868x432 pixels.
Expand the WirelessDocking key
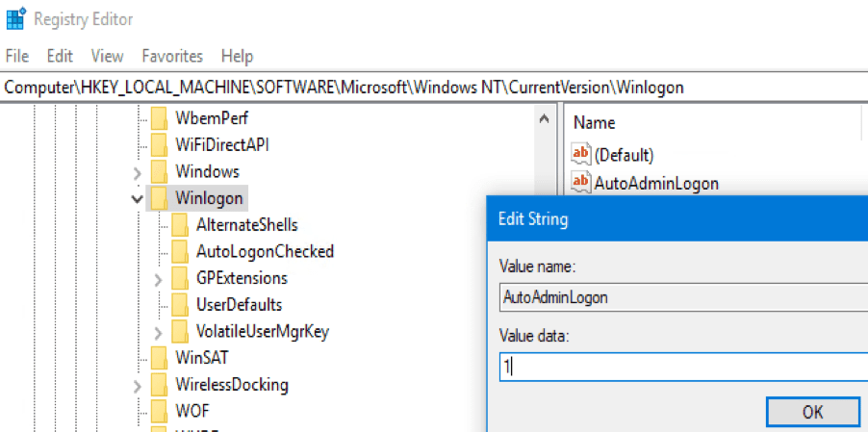pos(137,385)
